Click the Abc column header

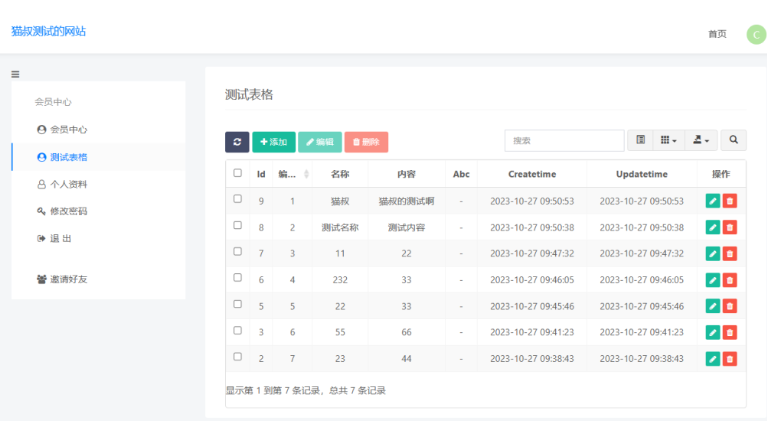click(461, 174)
